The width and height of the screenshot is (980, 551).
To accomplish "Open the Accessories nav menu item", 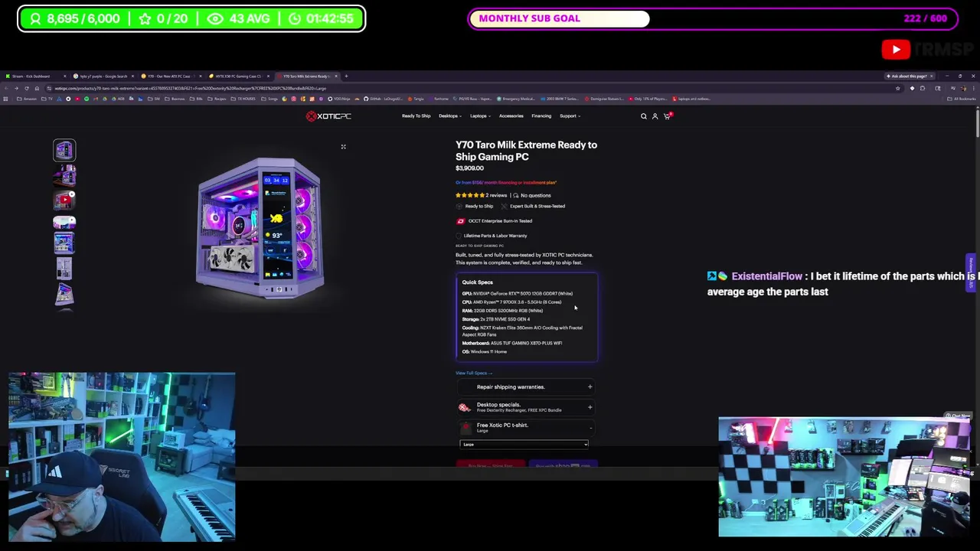I will [511, 116].
